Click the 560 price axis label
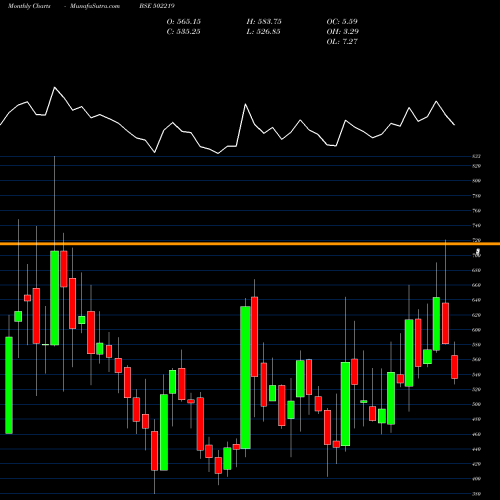The height and width of the screenshot is (500, 500). click(x=477, y=360)
